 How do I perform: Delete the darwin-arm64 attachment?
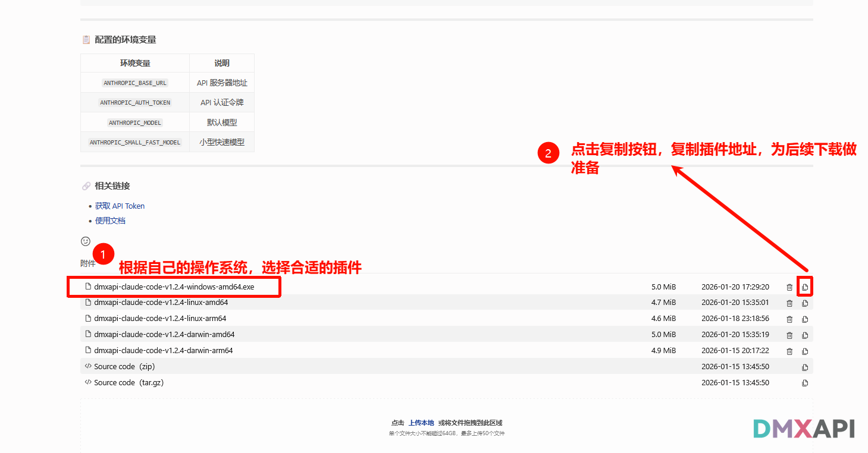click(x=789, y=351)
